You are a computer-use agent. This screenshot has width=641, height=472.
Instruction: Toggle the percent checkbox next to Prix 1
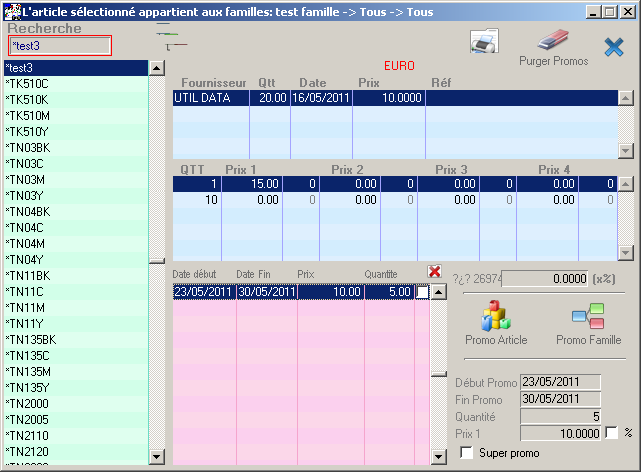pos(612,432)
